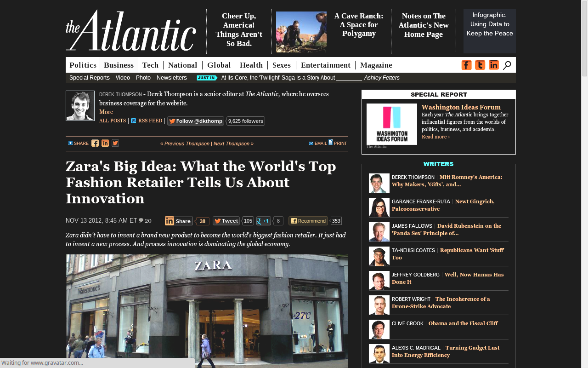Follow @dkthomp on Twitter
The image size is (588, 368).
coord(196,121)
